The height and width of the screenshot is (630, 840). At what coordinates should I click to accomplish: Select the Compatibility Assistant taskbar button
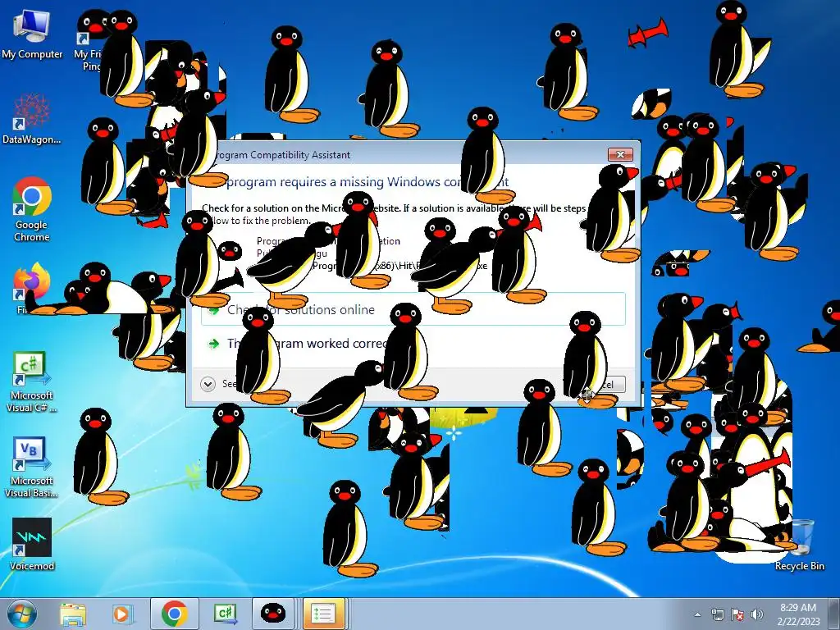(323, 614)
